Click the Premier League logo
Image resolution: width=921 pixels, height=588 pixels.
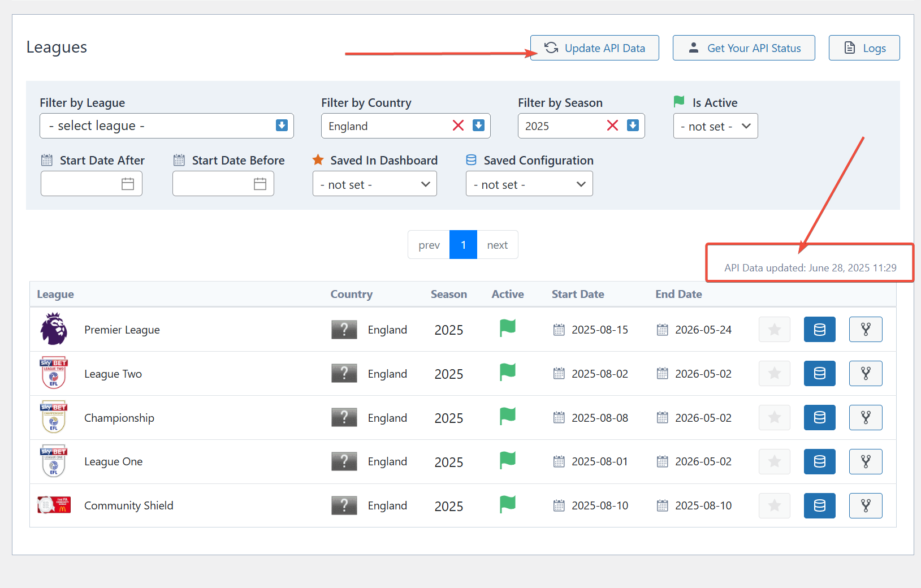coord(54,329)
